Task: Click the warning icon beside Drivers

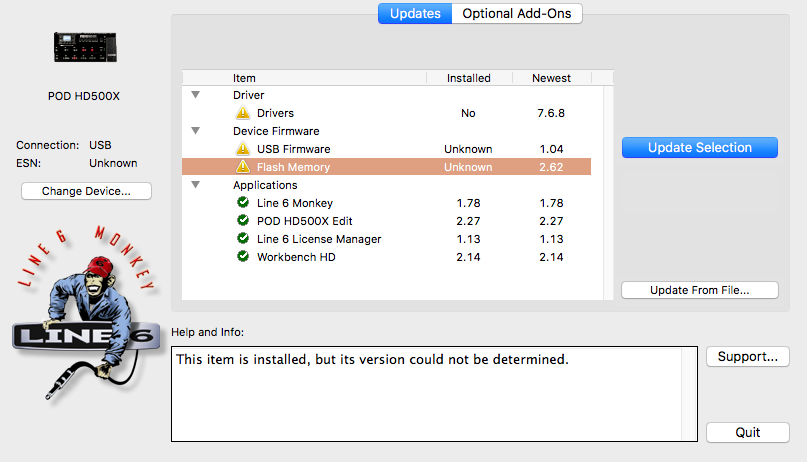Action: coord(243,113)
